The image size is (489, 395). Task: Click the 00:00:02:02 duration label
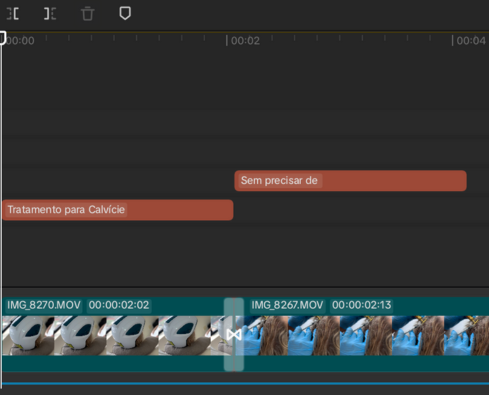[x=119, y=305]
